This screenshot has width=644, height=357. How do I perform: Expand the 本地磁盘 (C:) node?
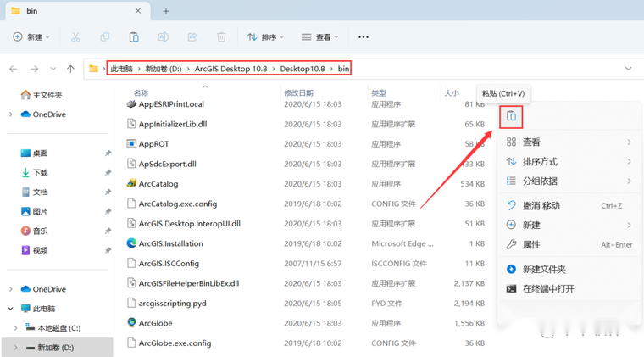pos(15,328)
